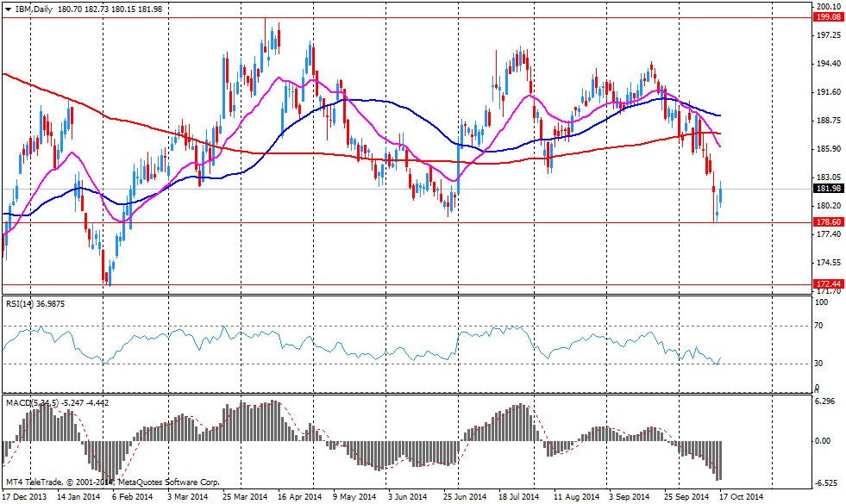Click the 17 Dec 2013 date label
846x504 pixels.
[23, 497]
